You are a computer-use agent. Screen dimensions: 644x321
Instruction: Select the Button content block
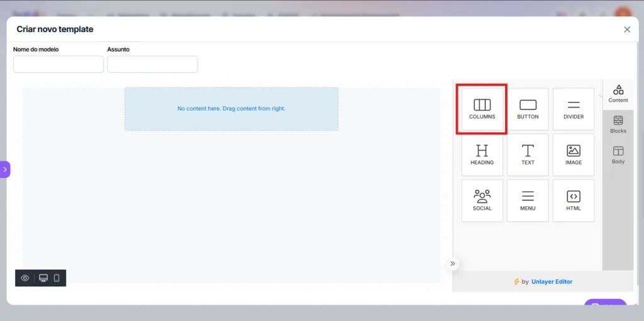[528, 109]
